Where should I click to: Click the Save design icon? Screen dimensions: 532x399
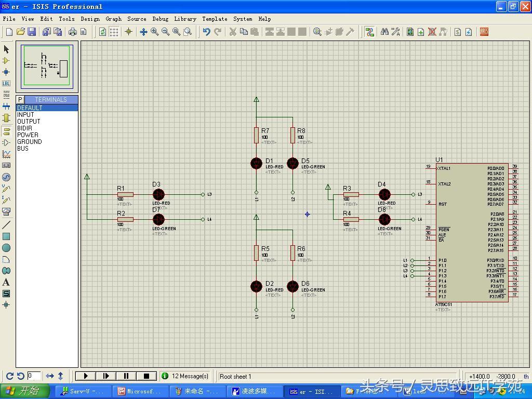[x=32, y=32]
